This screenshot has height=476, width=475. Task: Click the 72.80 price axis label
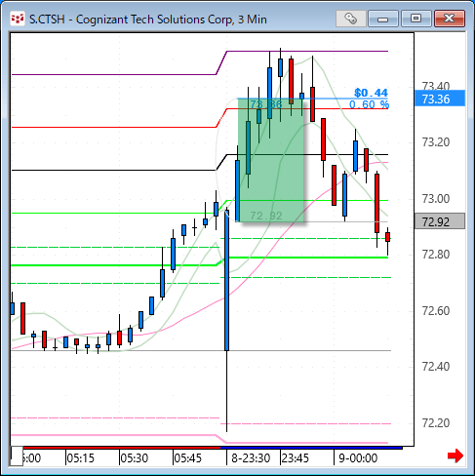436,255
